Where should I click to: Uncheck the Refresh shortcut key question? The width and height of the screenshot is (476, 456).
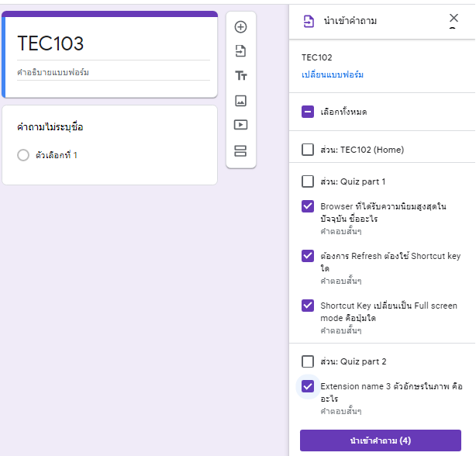(308, 255)
